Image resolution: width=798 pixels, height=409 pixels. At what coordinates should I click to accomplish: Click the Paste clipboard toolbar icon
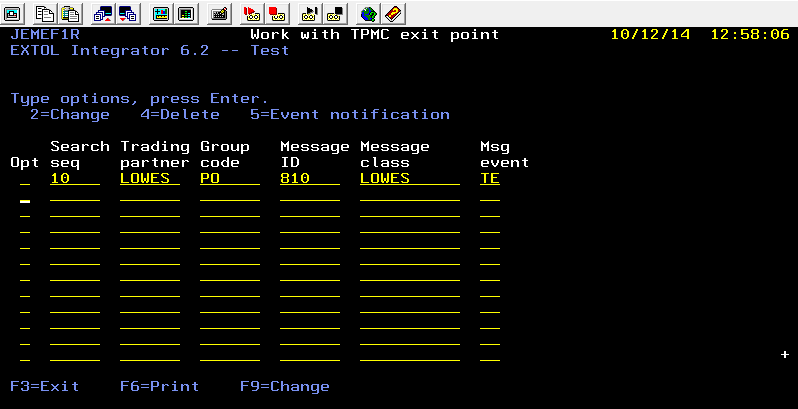tap(70, 14)
